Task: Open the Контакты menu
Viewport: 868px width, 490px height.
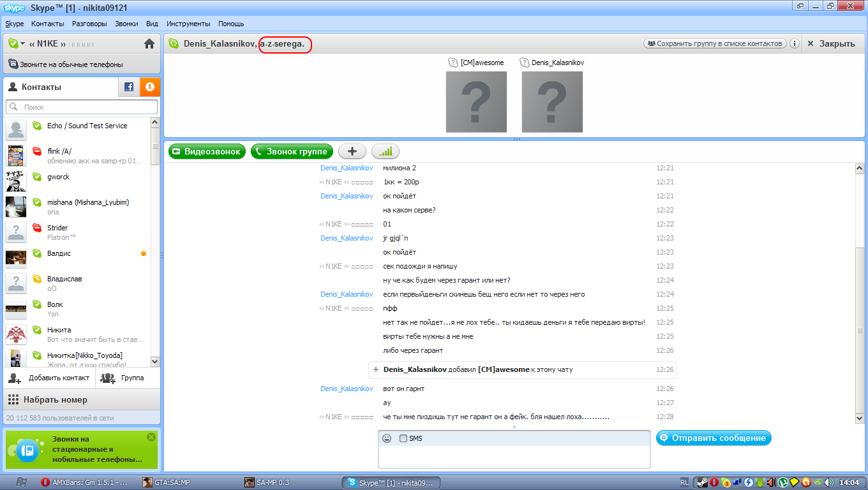Action: 48,24
